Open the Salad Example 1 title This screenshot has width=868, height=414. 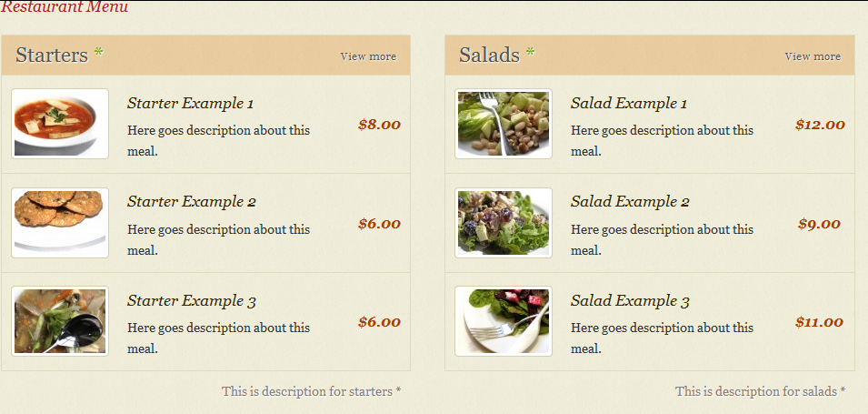coord(629,104)
